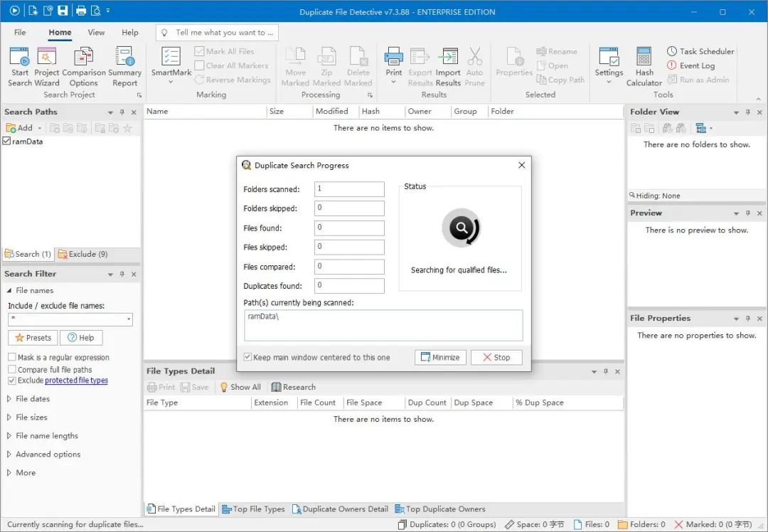
Task: Click the Folders scanned value field
Action: click(x=349, y=189)
